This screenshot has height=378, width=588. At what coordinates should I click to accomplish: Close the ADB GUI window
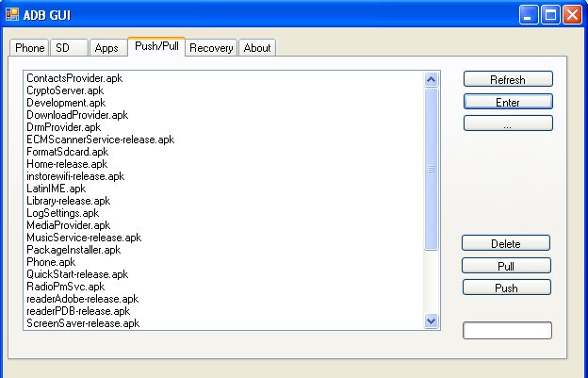click(572, 15)
